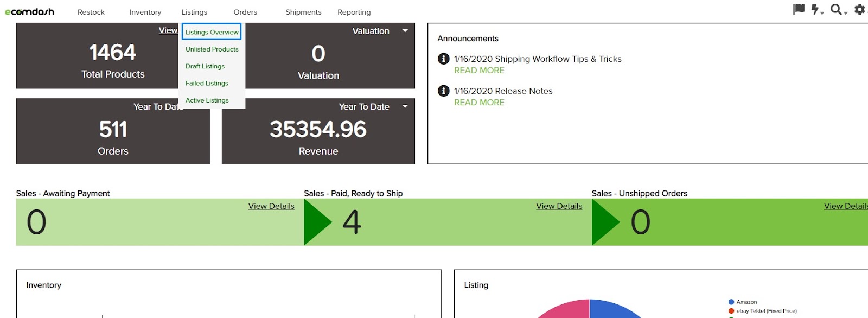Select Listings Overview from the menu

coord(212,32)
